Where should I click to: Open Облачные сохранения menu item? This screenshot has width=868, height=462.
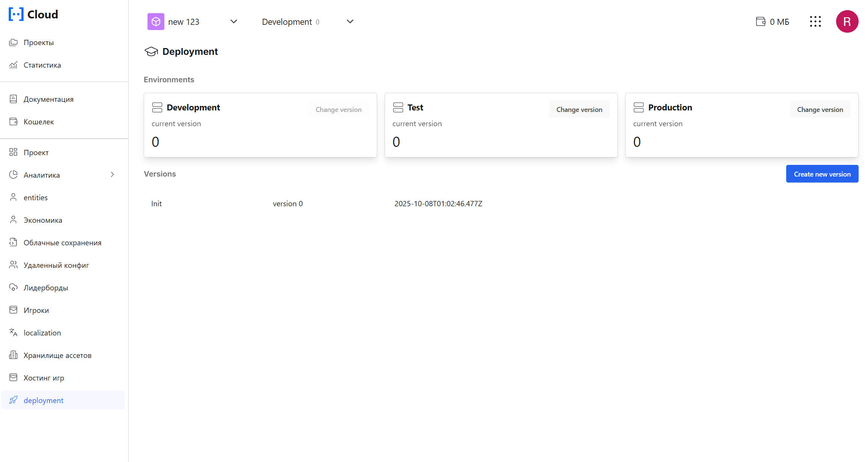click(x=62, y=243)
